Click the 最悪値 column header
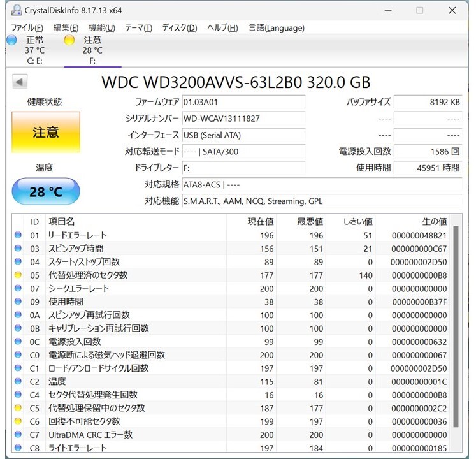 (x=301, y=222)
